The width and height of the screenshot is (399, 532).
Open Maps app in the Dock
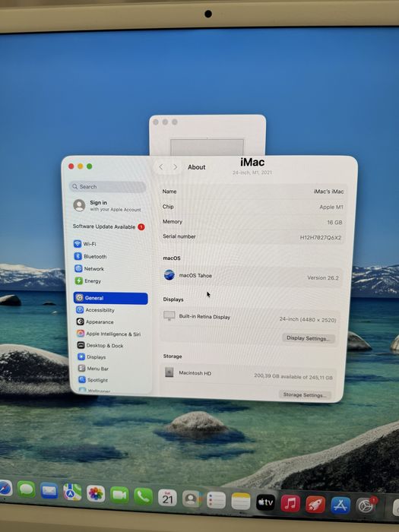pyautogui.click(x=72, y=492)
